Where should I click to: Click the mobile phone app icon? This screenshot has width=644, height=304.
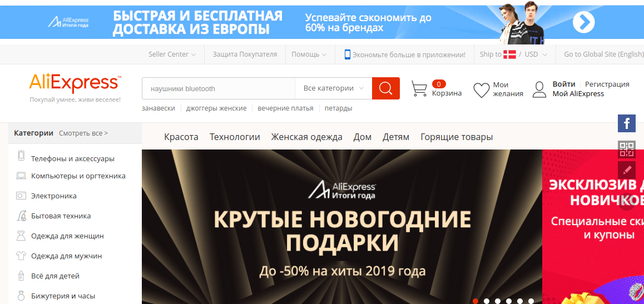coord(348,54)
